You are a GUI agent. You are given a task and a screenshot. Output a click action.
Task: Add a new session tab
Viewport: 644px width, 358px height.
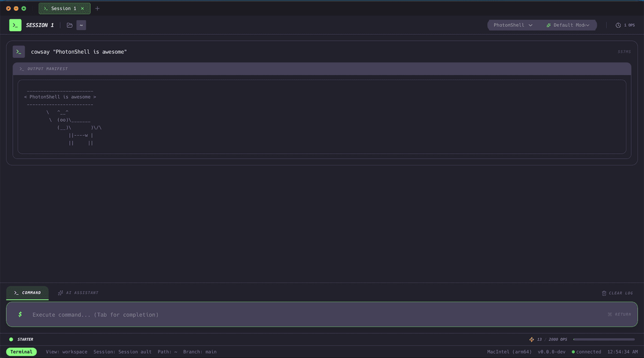[97, 9]
